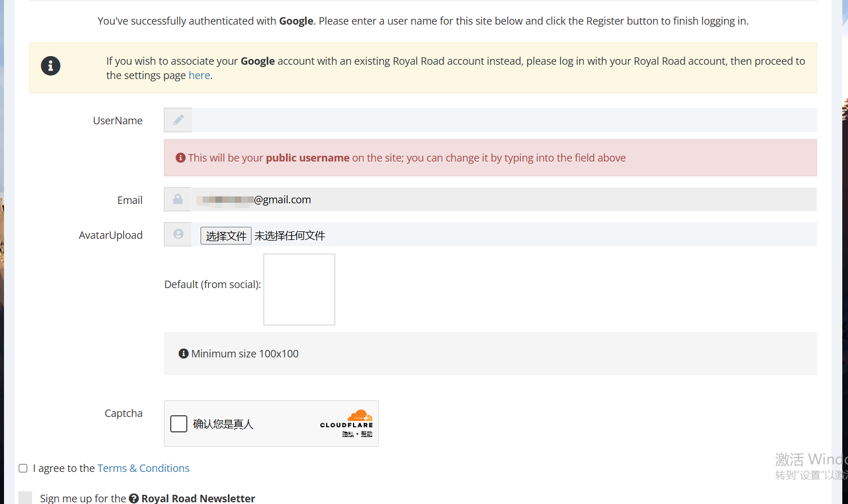Click the locked gmail.com Email field
The image size is (848, 504).
coord(503,200)
